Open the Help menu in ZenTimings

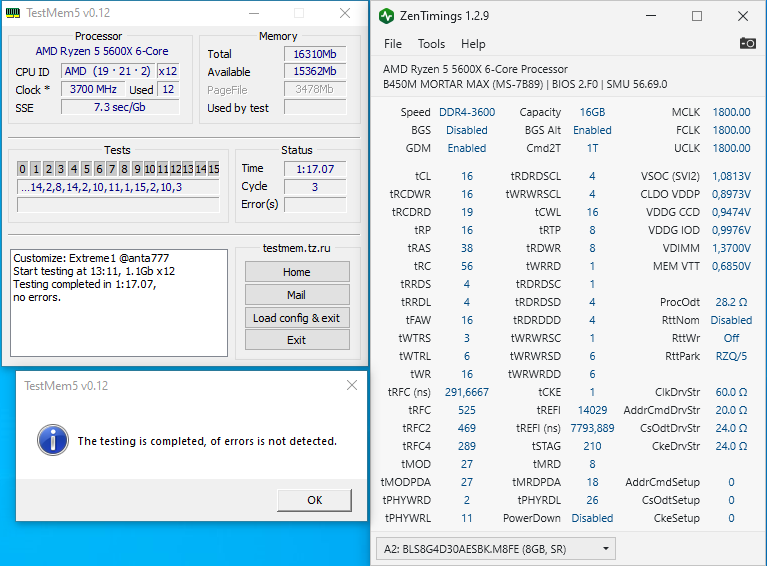pos(473,44)
